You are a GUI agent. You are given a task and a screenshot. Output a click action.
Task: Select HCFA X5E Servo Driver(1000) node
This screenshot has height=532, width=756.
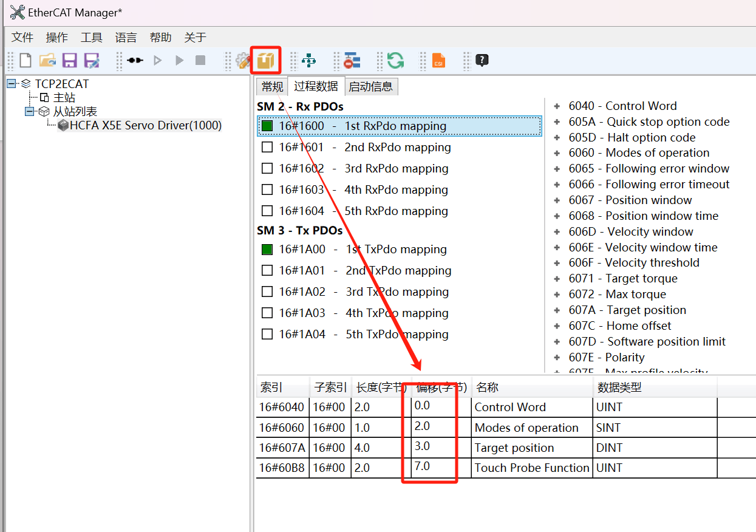[x=146, y=125]
